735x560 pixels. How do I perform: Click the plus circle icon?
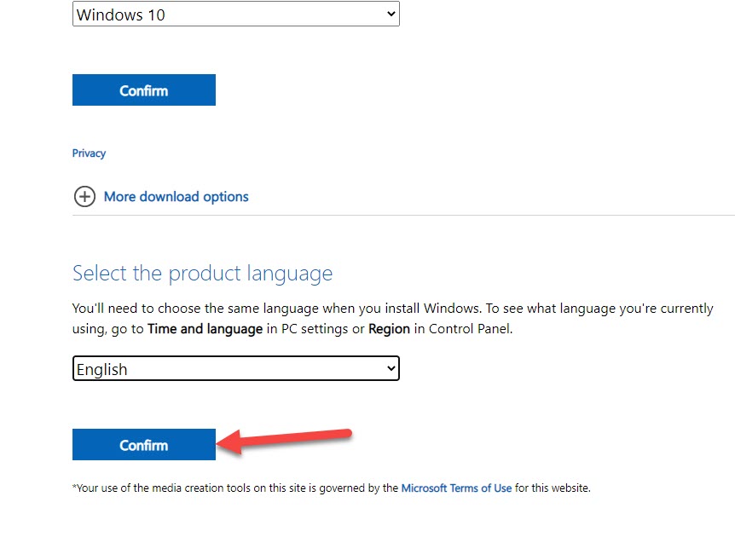click(x=84, y=197)
